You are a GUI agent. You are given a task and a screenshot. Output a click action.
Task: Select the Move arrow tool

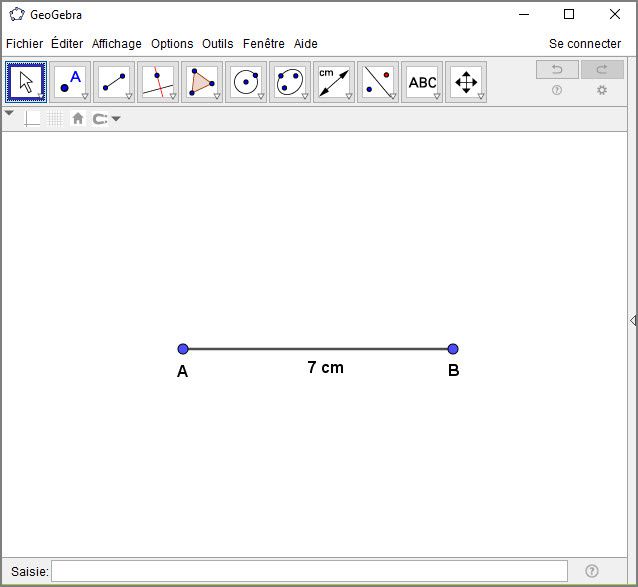point(26,82)
